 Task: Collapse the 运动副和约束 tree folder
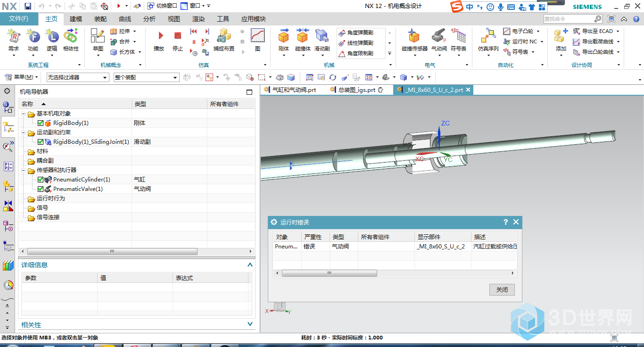click(23, 132)
